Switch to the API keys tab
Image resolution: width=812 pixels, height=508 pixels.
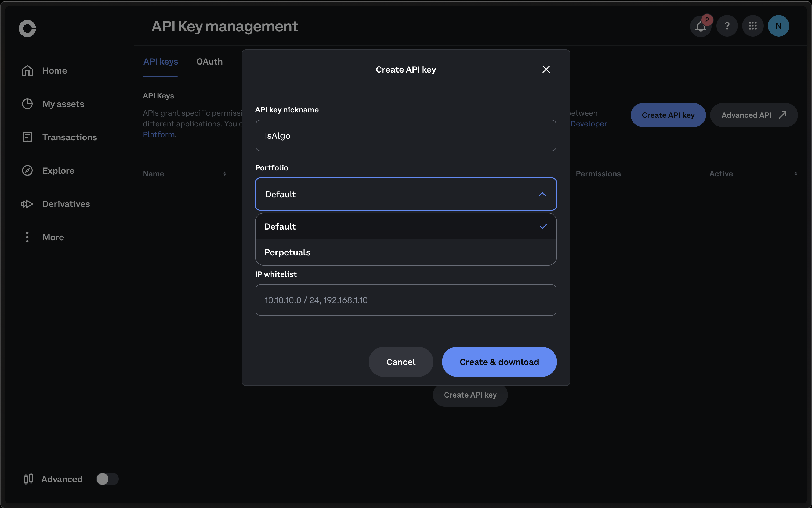160,62
